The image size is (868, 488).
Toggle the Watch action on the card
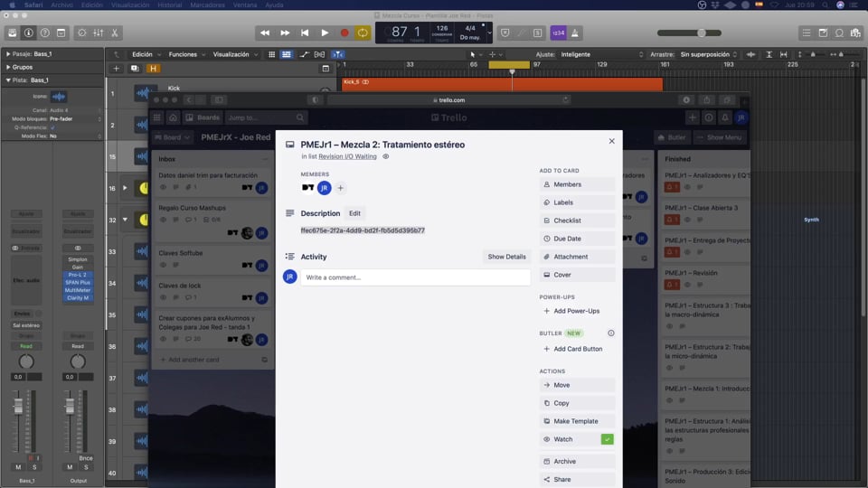click(x=577, y=439)
